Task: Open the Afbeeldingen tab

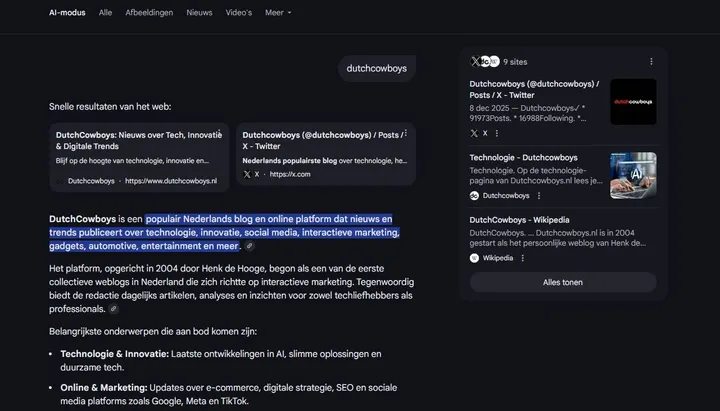Action: tap(149, 13)
